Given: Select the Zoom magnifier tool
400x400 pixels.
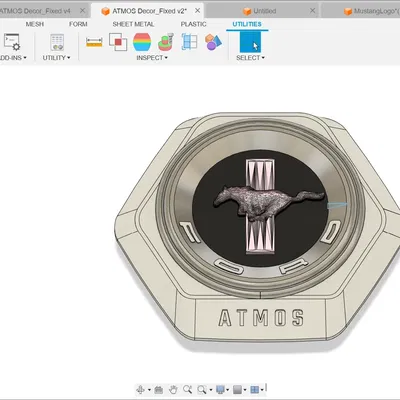Looking at the screenshot, I should coord(187,389).
